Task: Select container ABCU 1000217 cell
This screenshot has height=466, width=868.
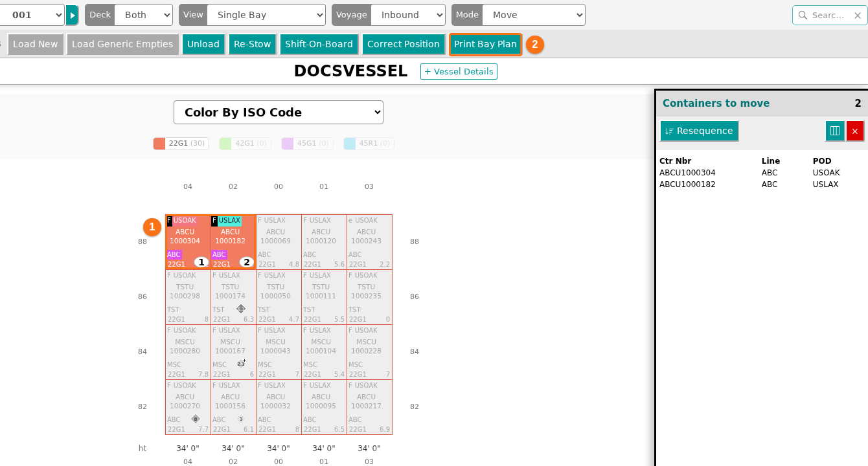Action: (x=369, y=407)
